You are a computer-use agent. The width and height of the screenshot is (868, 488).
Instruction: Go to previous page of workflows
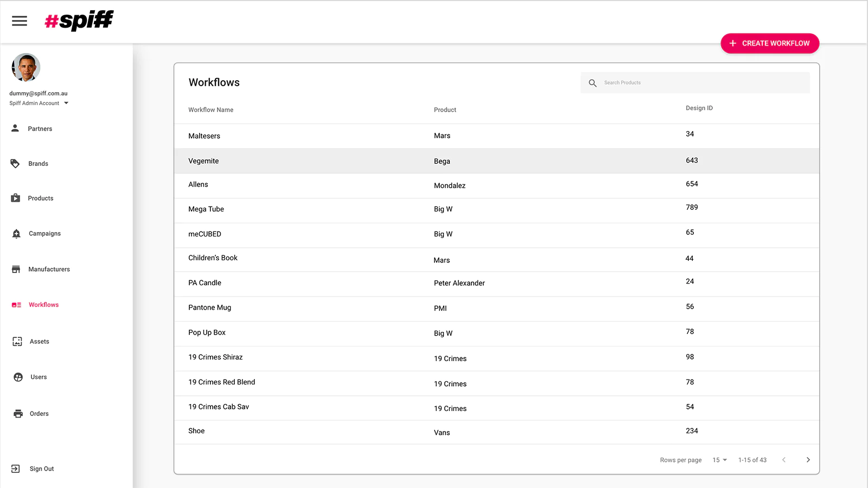click(x=783, y=460)
